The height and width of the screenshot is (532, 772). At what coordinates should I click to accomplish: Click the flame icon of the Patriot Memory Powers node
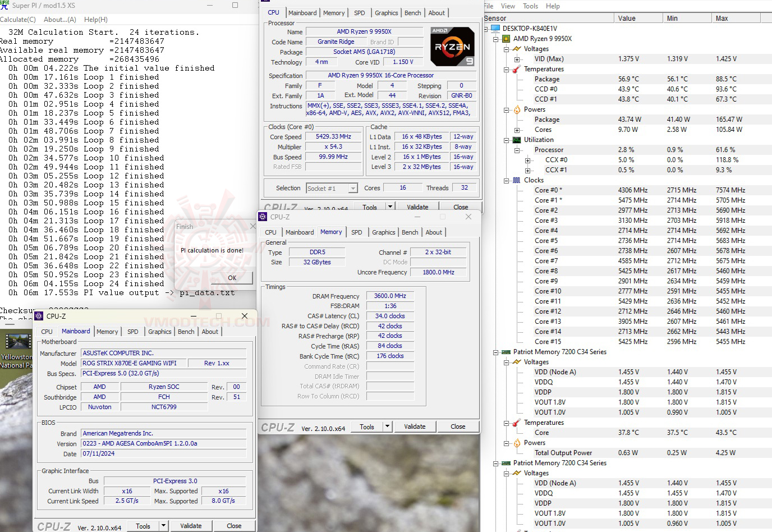click(517, 443)
